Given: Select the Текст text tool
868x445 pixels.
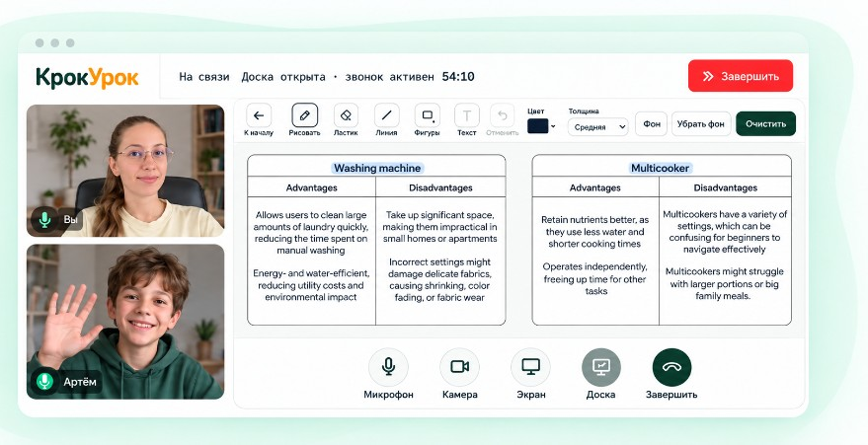Looking at the screenshot, I should pyautogui.click(x=467, y=115).
